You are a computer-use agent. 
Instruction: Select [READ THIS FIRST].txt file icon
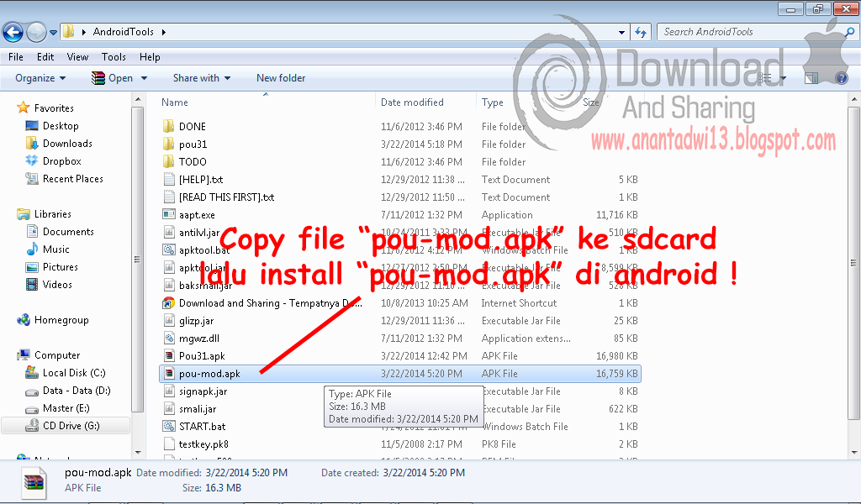point(168,197)
